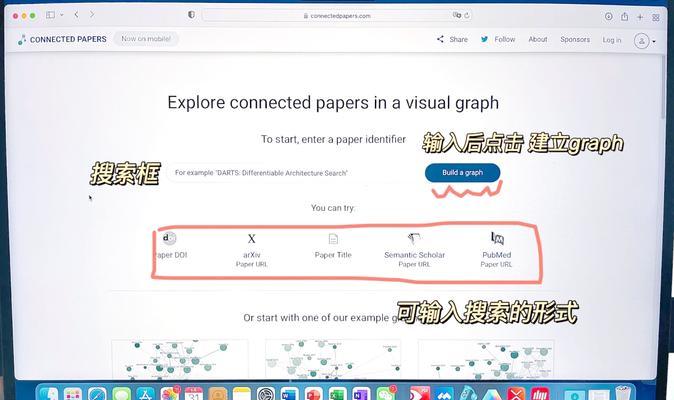Open the sidebar options dropdown arrow
This screenshot has width=674, height=400.
[62, 15]
